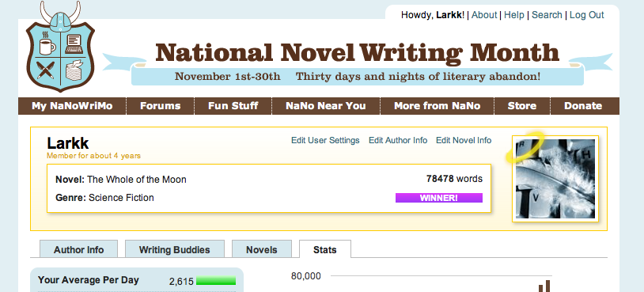Viewport: 644px width, 292px height.
Task: Switch to the Writing Buddies tab
Action: point(175,249)
